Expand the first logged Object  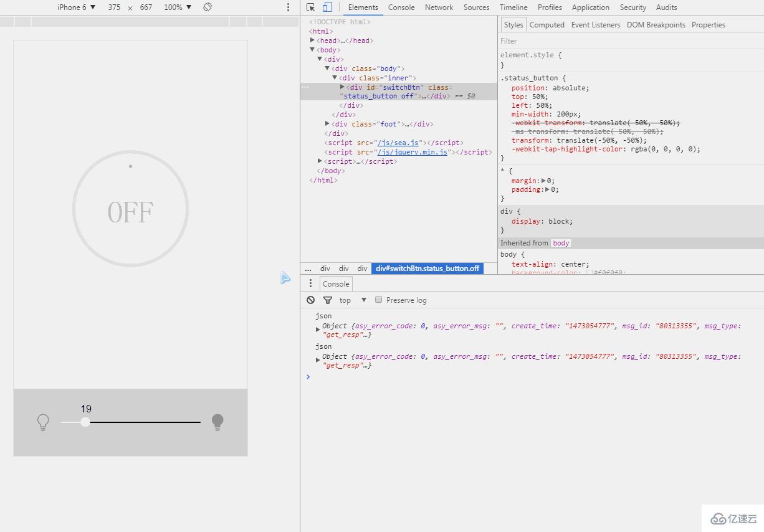coord(318,330)
